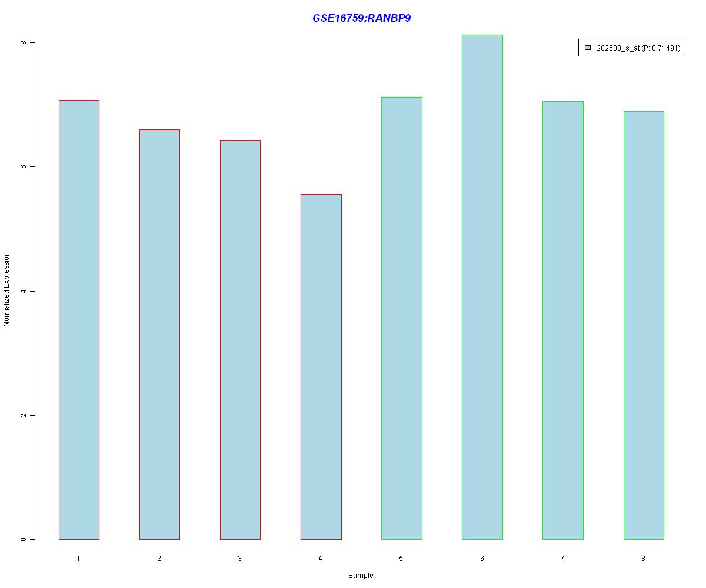Select the green-outlined bar for sample 5
This screenshot has width=706, height=588.
click(x=401, y=318)
